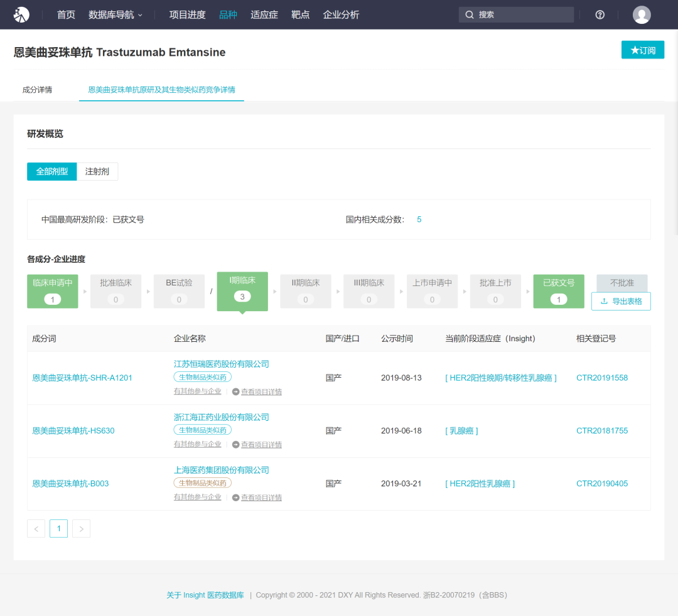678x616 pixels.
Task: Click 导出表格 export button
Action: (x=621, y=301)
